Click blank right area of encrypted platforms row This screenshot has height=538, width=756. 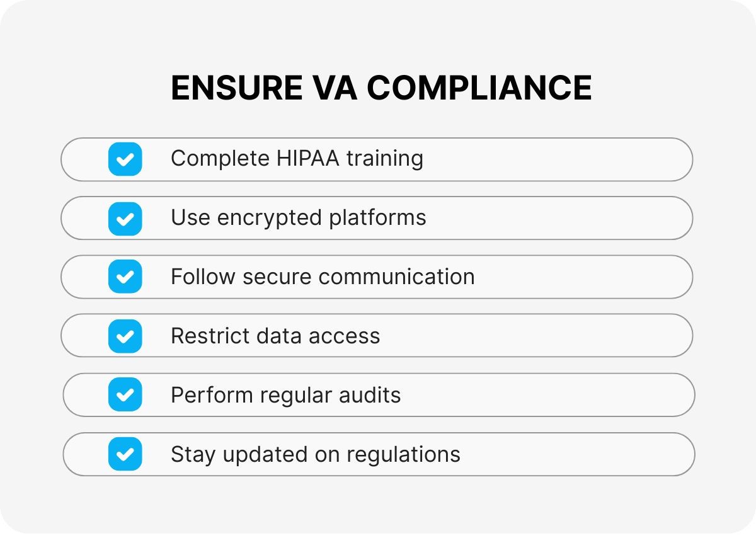click(x=567, y=218)
